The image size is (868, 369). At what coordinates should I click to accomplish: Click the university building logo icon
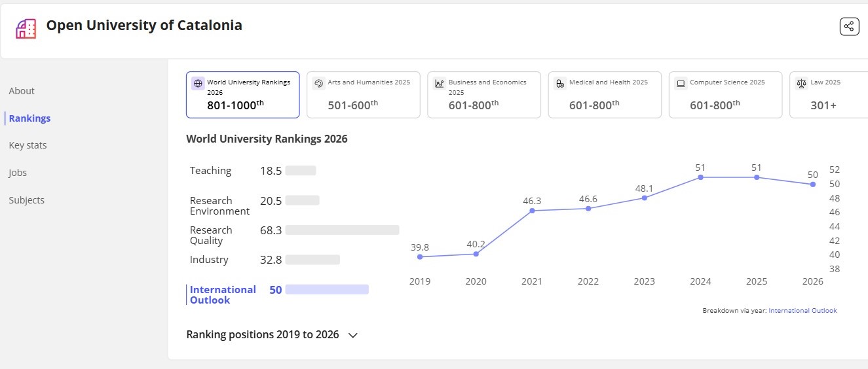click(26, 28)
